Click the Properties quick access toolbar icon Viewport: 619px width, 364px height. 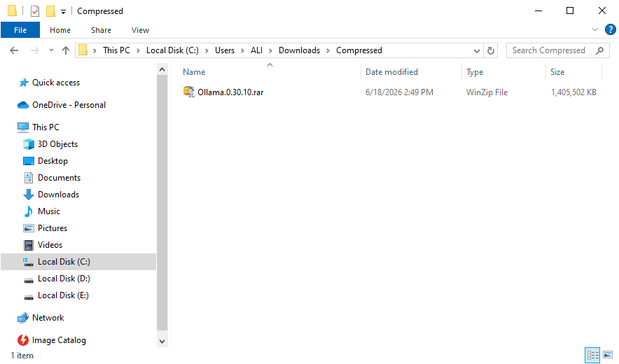(x=35, y=11)
